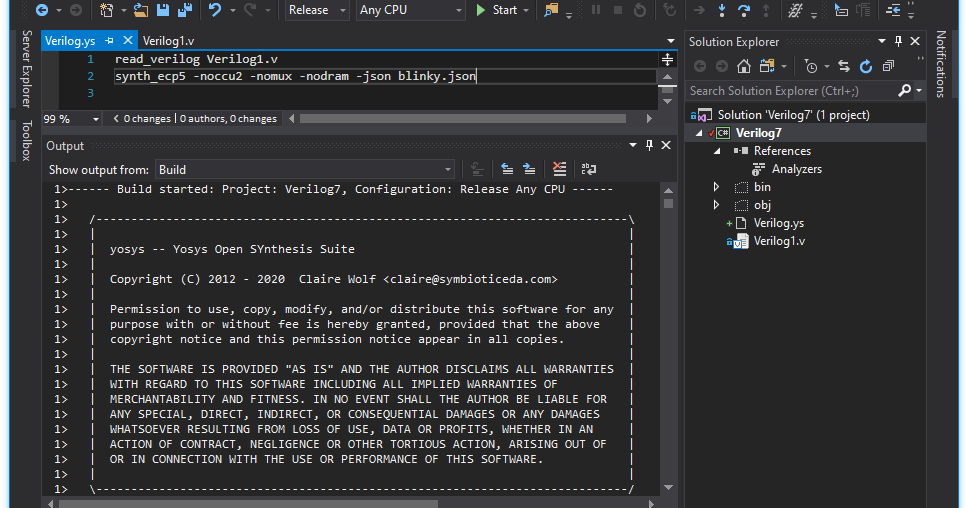
Task: Click the Solution Explorer search magnifier icon
Action: click(904, 91)
